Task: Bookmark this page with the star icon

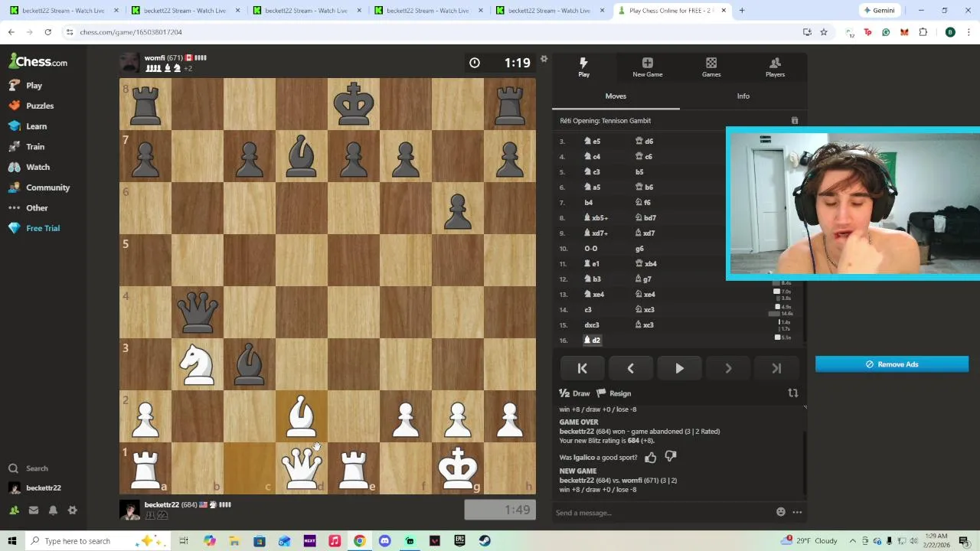Action: point(824,32)
